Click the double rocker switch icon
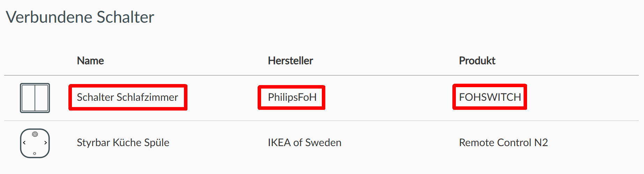 pos(35,98)
